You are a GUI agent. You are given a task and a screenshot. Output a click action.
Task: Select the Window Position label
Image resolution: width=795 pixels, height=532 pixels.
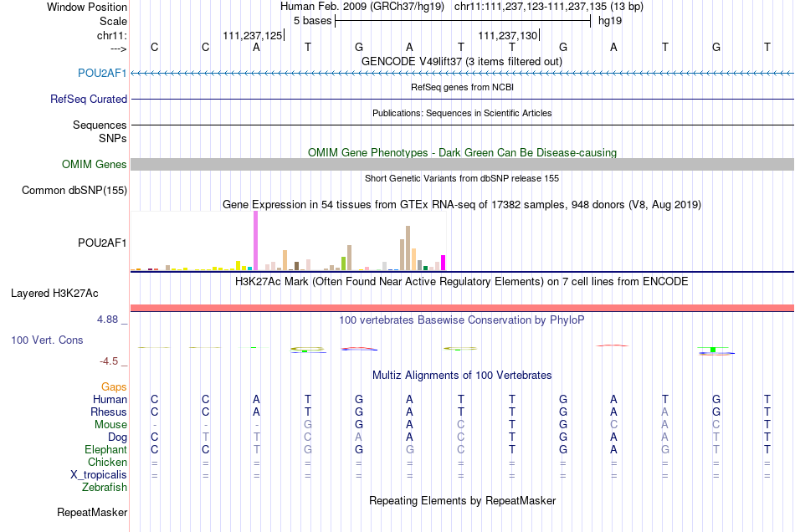pyautogui.click(x=87, y=7)
